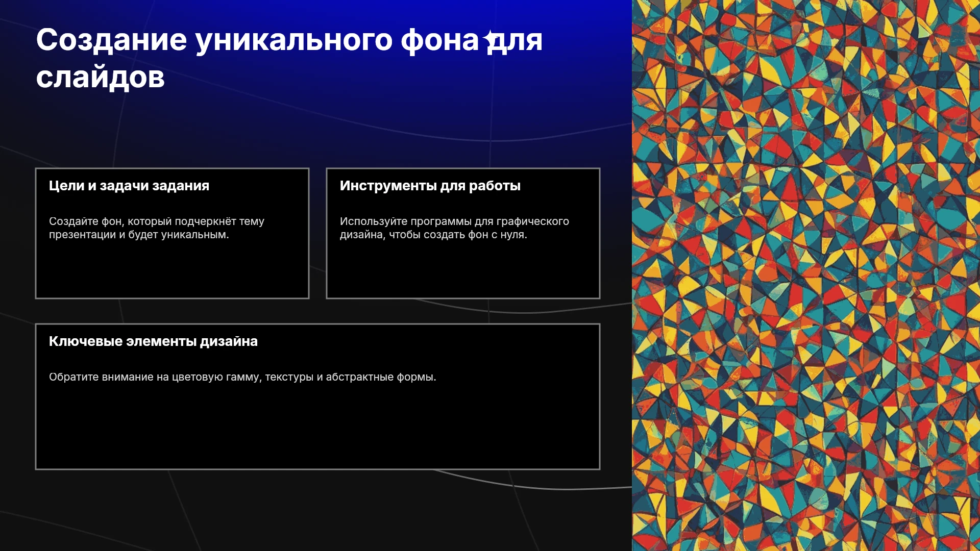Image resolution: width=980 pixels, height=551 pixels.
Task: Click the text "дизайна, чтобы создать фон с нуля"
Action: pos(432,235)
